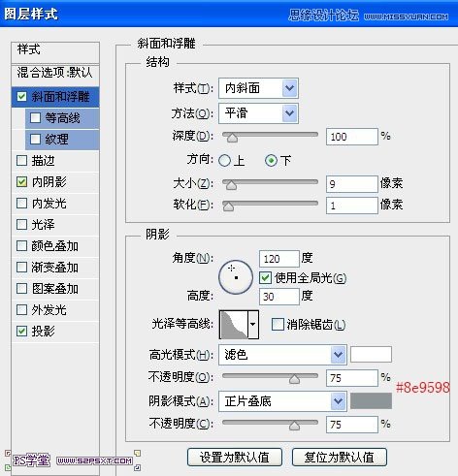Screen dimensions: 458x476
Task: Open the 阴影模式 dropdown showing 正片叠底
Action: [x=282, y=401]
